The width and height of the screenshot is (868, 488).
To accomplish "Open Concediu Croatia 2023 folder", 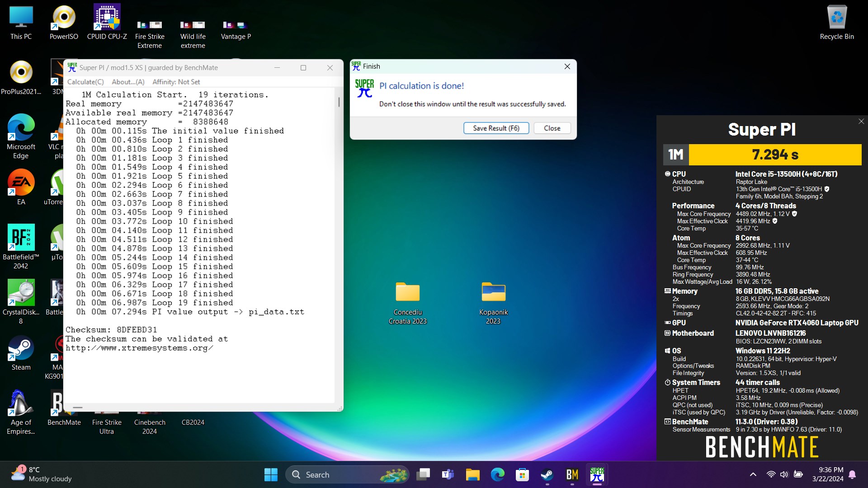I will [408, 303].
